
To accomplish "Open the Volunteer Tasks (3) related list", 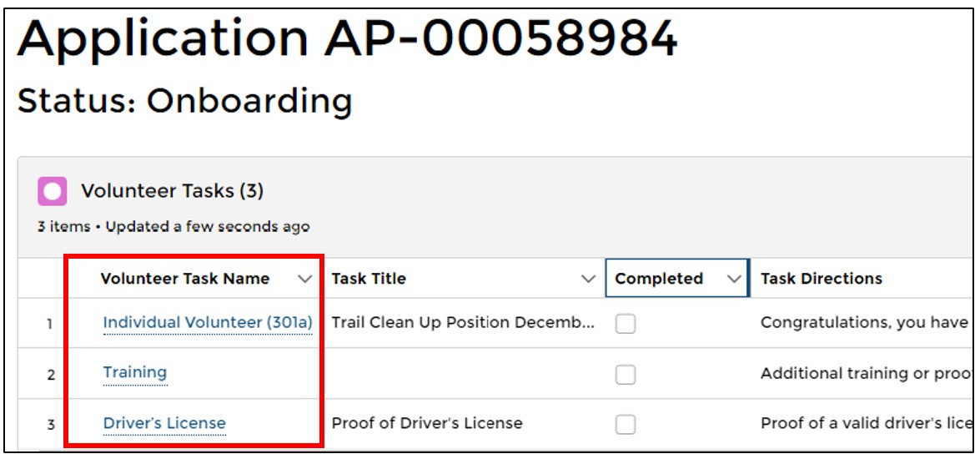I will 173,191.
